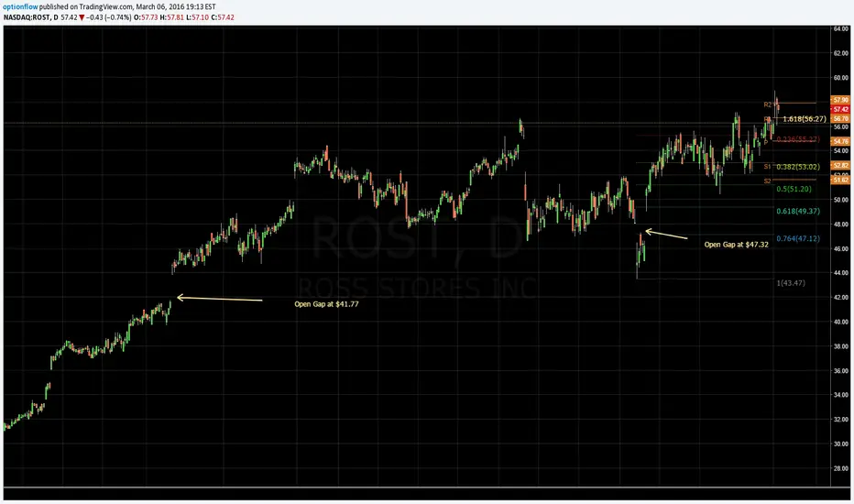Click the 0.236(55.27) Fibonacci label
The height and width of the screenshot is (504, 854).
798,139
